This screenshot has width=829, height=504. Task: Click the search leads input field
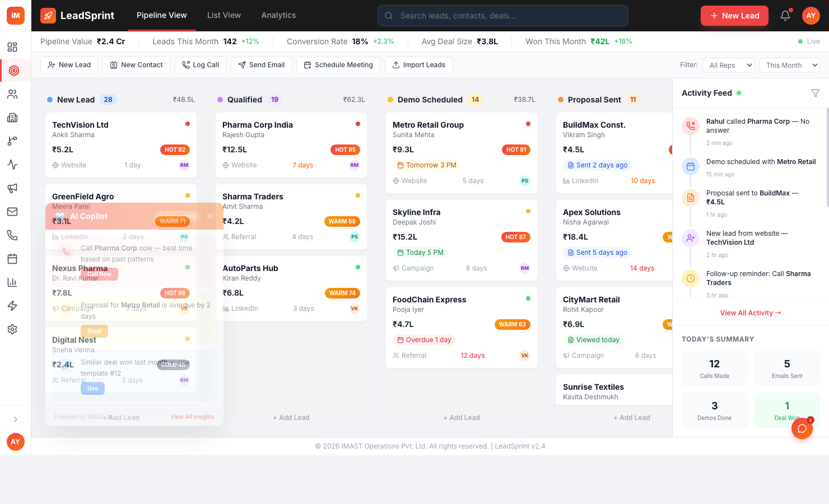tap(502, 16)
